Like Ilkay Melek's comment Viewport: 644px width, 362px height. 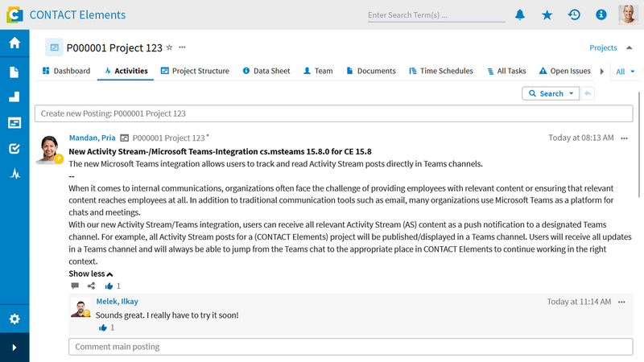point(103,327)
